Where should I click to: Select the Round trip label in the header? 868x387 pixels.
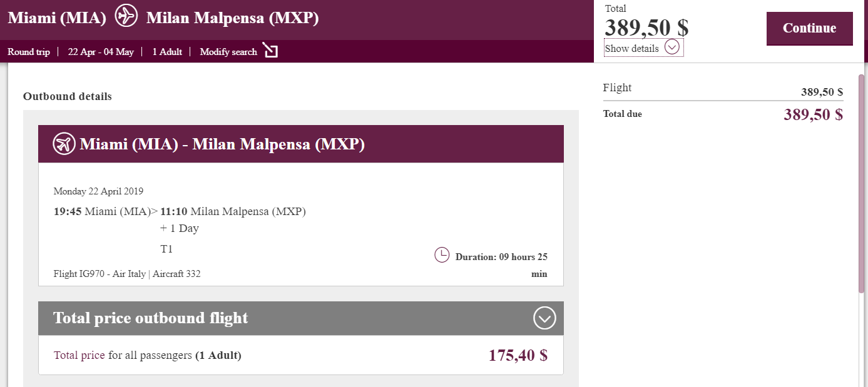29,52
